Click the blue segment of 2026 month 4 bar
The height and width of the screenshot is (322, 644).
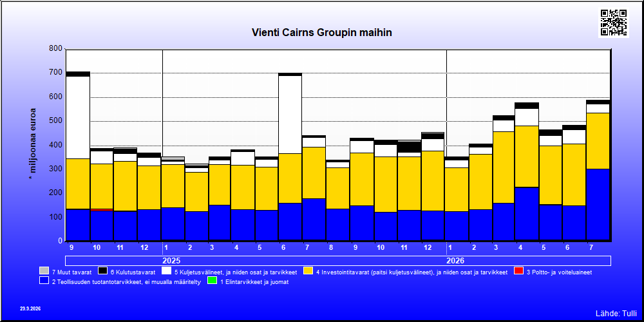(527, 214)
